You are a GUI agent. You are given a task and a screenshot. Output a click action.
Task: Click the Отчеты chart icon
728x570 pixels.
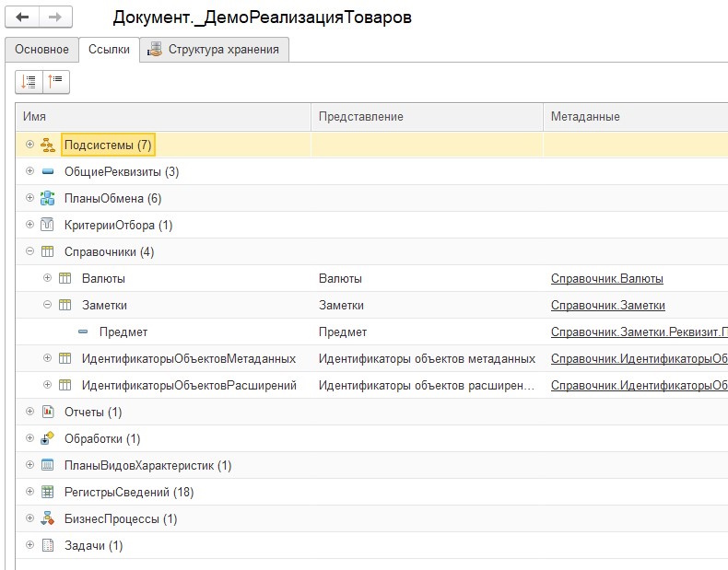(x=48, y=412)
